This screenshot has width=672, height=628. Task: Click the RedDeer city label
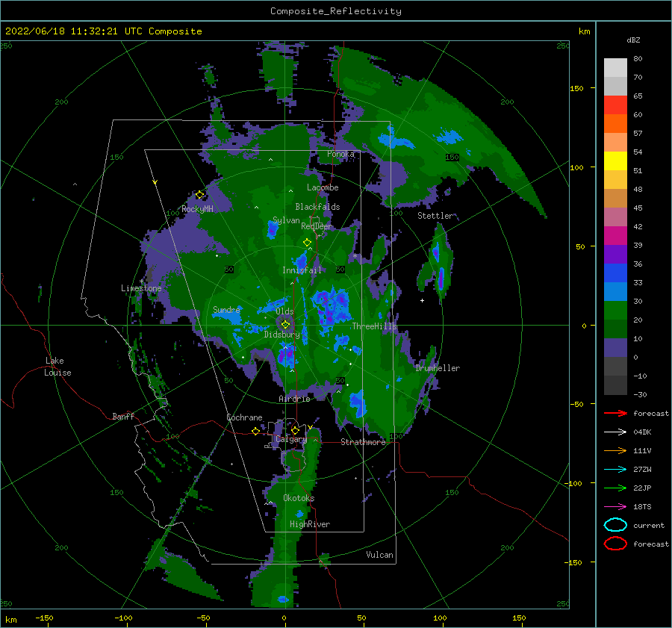coord(317,226)
